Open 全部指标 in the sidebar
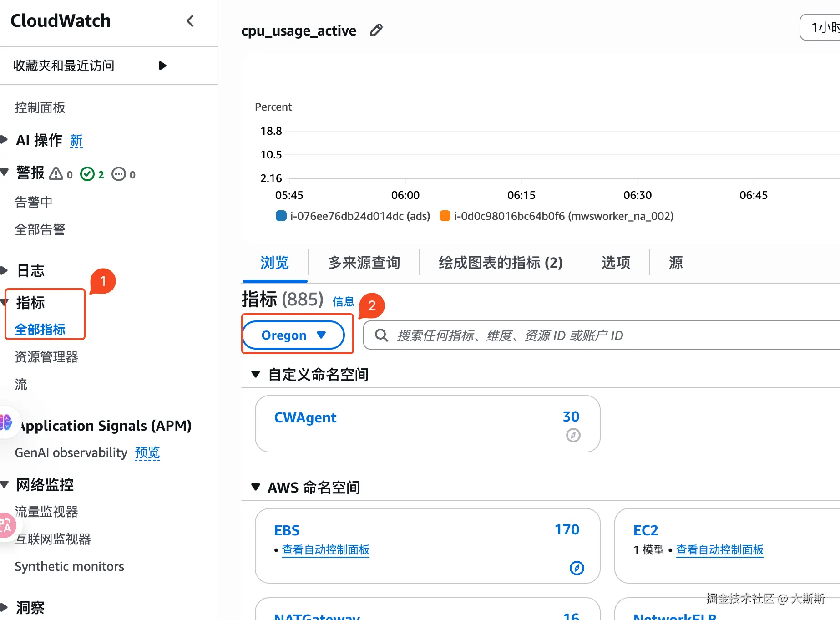840x620 pixels. coord(40,330)
